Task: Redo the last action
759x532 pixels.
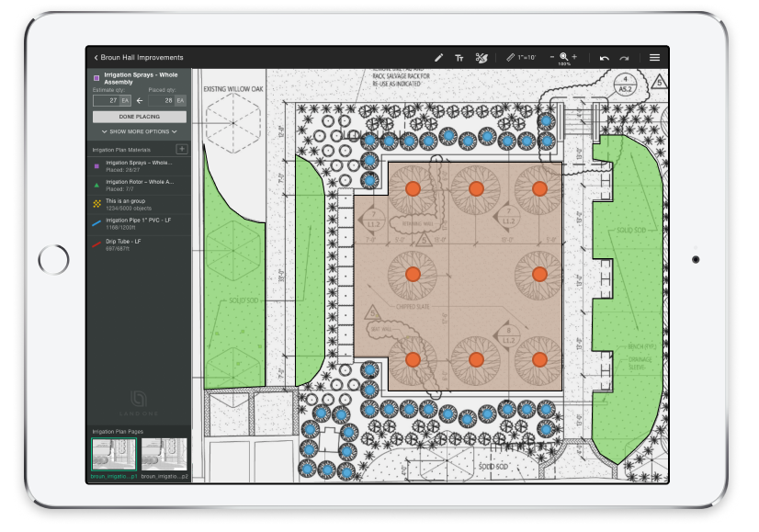Action: pyautogui.click(x=625, y=58)
